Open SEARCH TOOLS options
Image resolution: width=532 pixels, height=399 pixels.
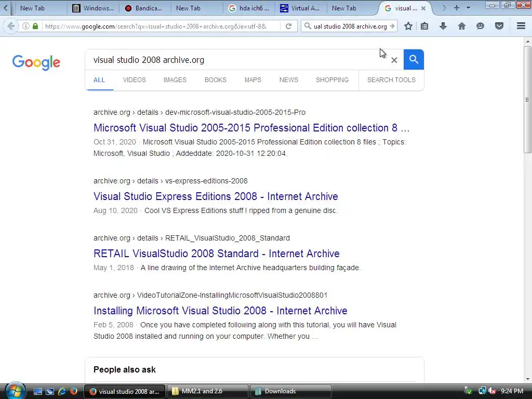(x=391, y=80)
